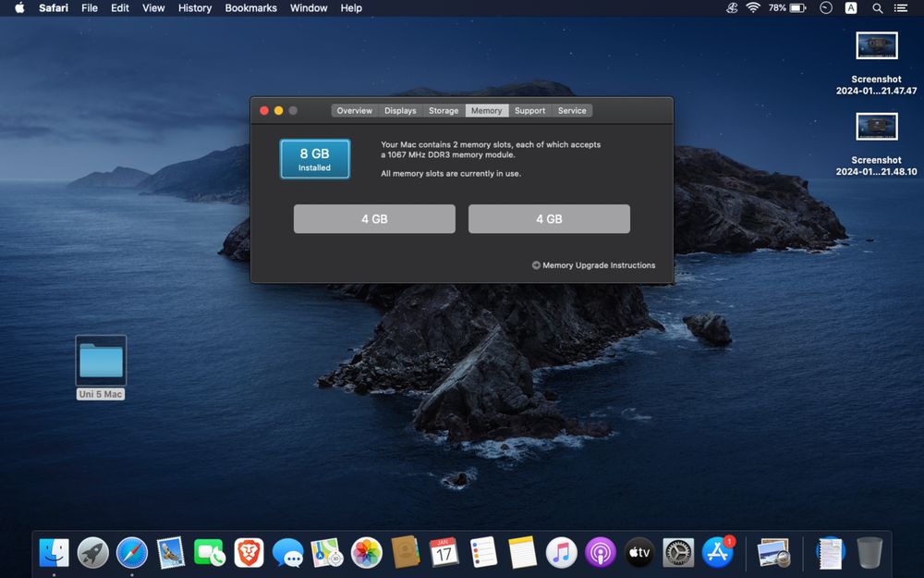Click the script icon left of Wi-Fi
Screen dimensions: 924x578
point(731,8)
